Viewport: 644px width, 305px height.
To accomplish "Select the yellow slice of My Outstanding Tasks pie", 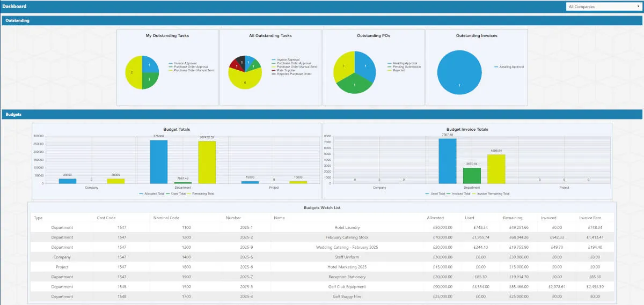I will [133, 72].
